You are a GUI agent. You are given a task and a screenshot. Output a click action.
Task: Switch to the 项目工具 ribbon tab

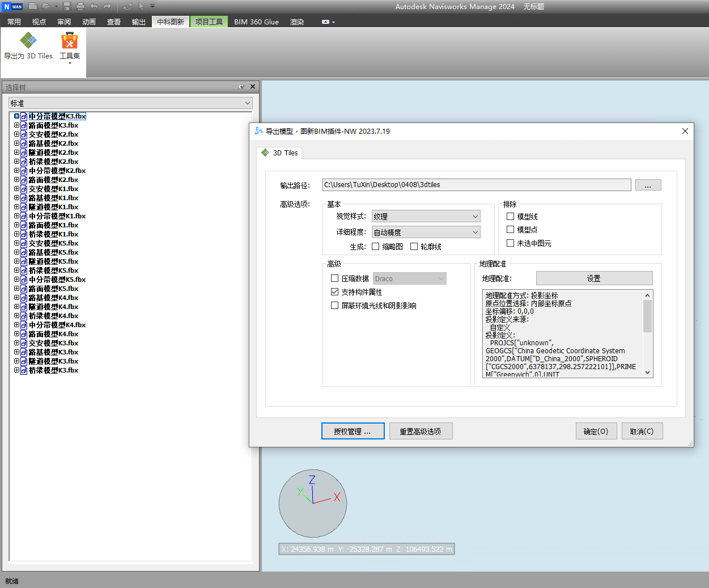[209, 22]
